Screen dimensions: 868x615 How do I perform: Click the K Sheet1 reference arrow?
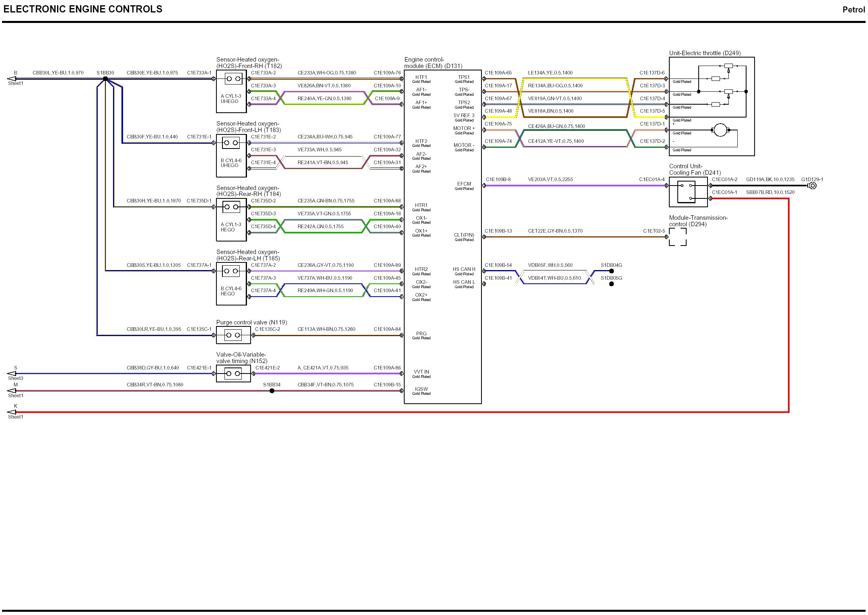click(x=12, y=412)
